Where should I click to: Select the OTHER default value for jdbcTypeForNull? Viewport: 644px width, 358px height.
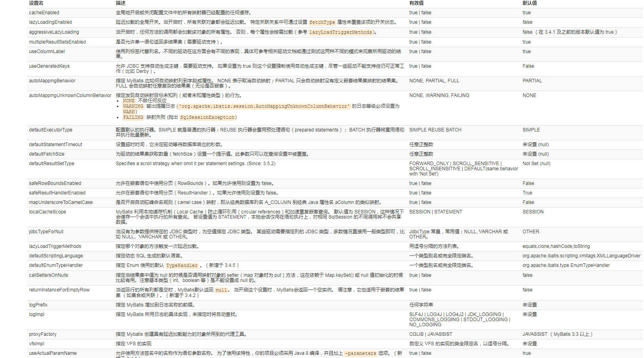click(x=531, y=232)
